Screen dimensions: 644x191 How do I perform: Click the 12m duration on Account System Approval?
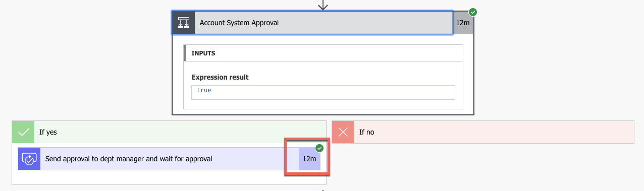pyautogui.click(x=463, y=23)
